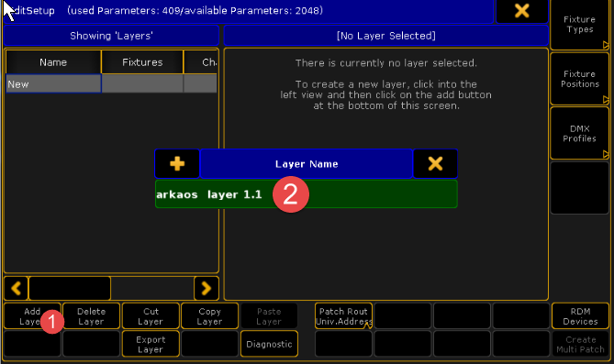This screenshot has width=614, height=364.
Task: Click the Layer Name dialog title bar
Action: click(x=307, y=163)
